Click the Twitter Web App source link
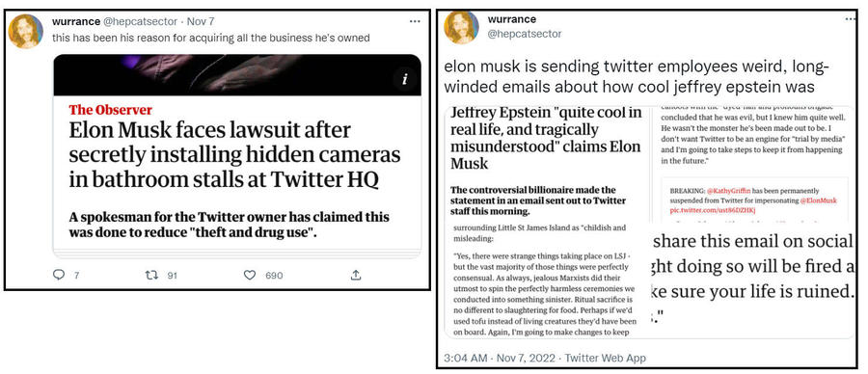 (x=605, y=358)
